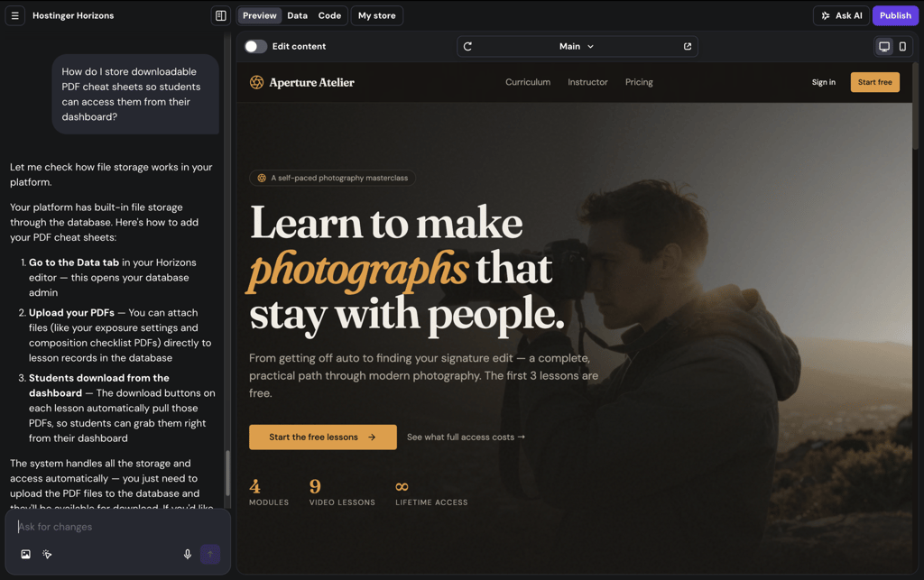Open Curriculum in the site navigation
The height and width of the screenshot is (580, 924).
pyautogui.click(x=527, y=82)
